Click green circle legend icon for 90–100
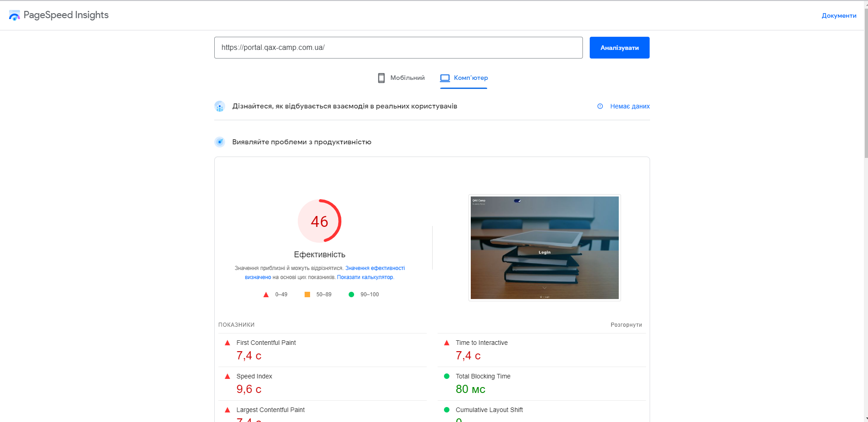 351,294
